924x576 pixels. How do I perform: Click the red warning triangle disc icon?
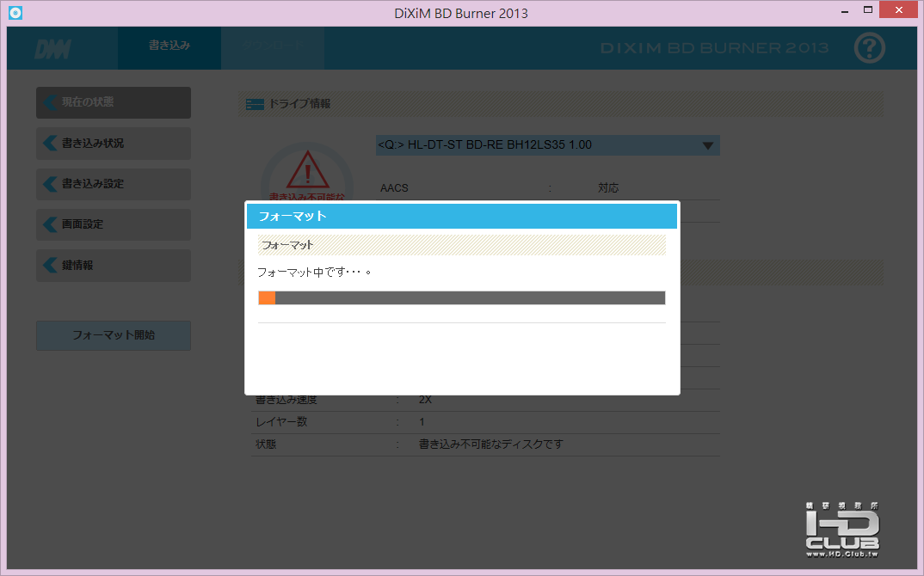pyautogui.click(x=308, y=170)
